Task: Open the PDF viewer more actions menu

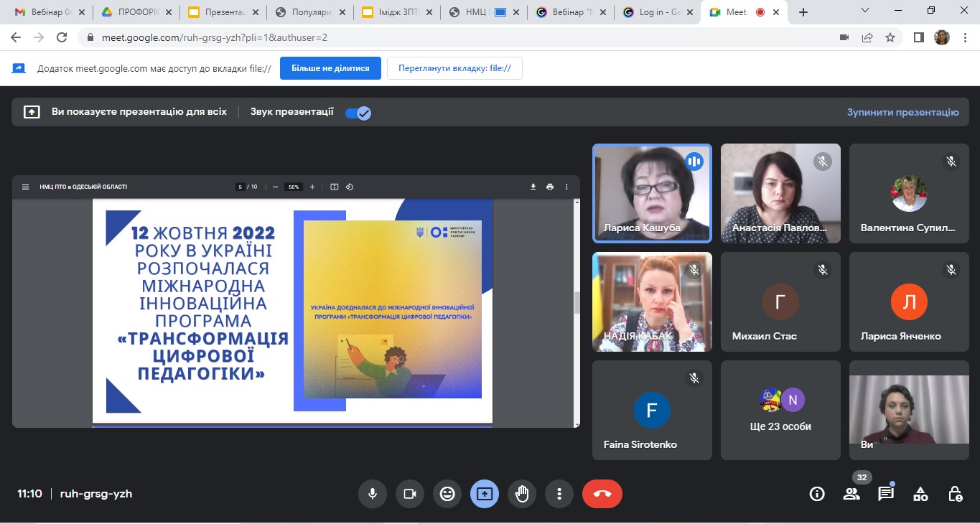Action: [566, 187]
